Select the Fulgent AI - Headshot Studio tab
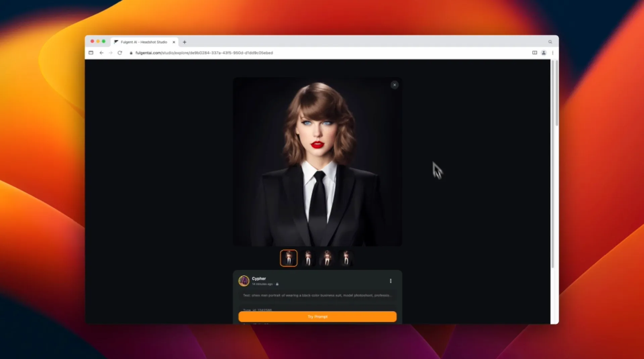The width and height of the screenshot is (644, 359). click(x=144, y=42)
